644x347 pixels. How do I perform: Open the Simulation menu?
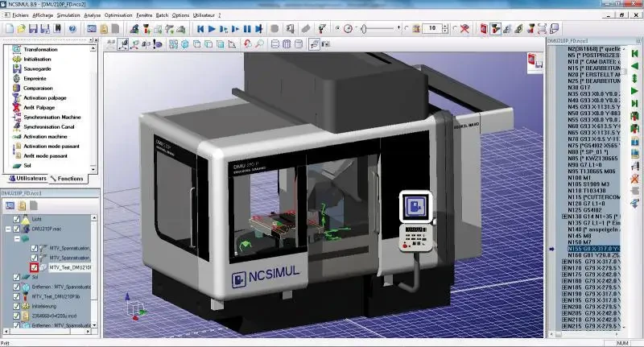pyautogui.click(x=68, y=15)
